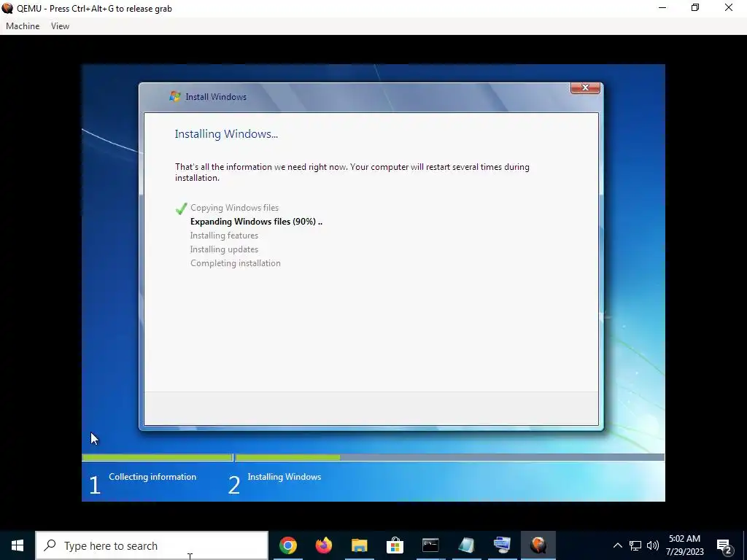The image size is (747, 560).
Task: Click the QEMU icon in the window title bar
Action: [7, 8]
